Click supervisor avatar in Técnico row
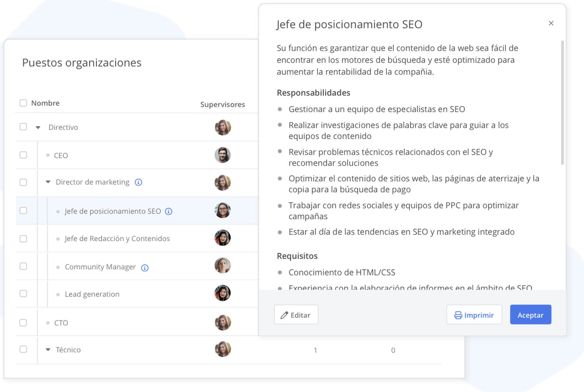 223,349
